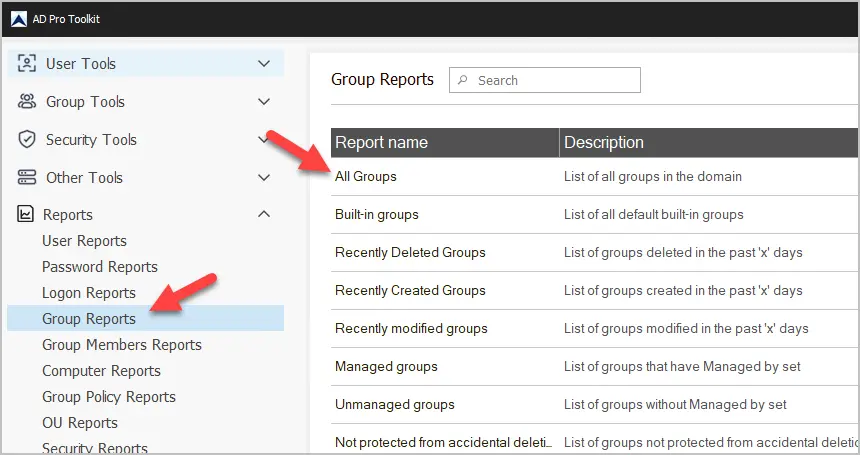Open Security Reports in sidebar

[x=95, y=447]
